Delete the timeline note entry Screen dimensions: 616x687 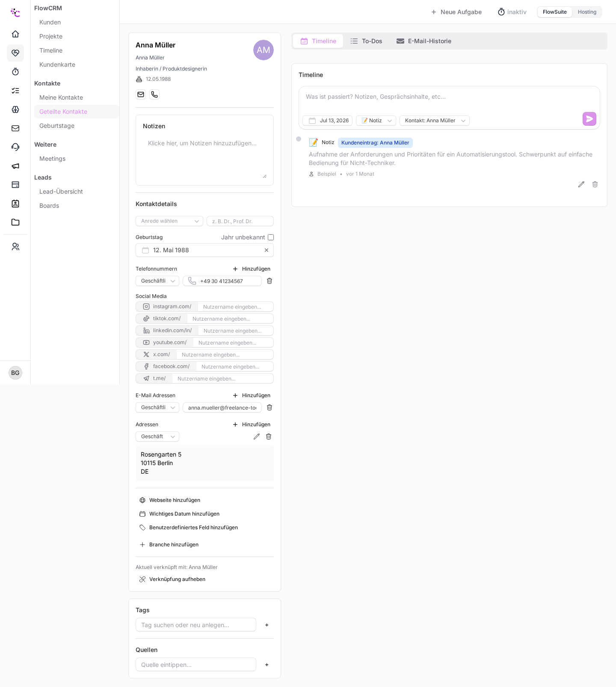tap(595, 184)
